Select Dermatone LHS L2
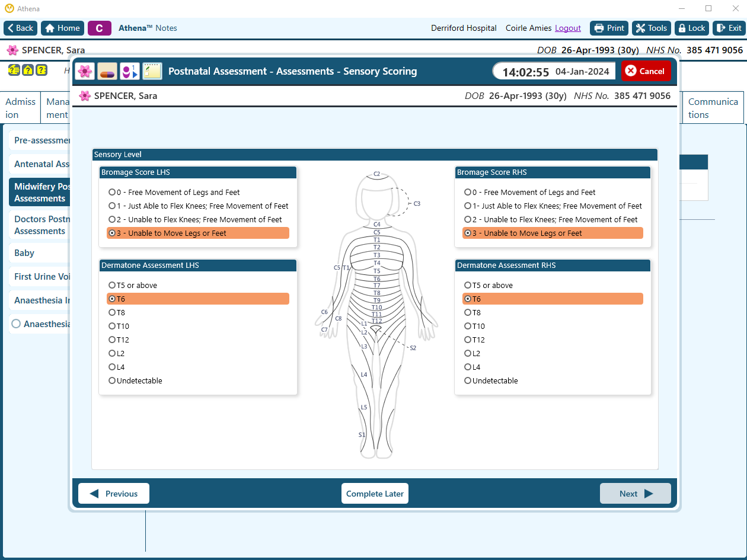 198,353
